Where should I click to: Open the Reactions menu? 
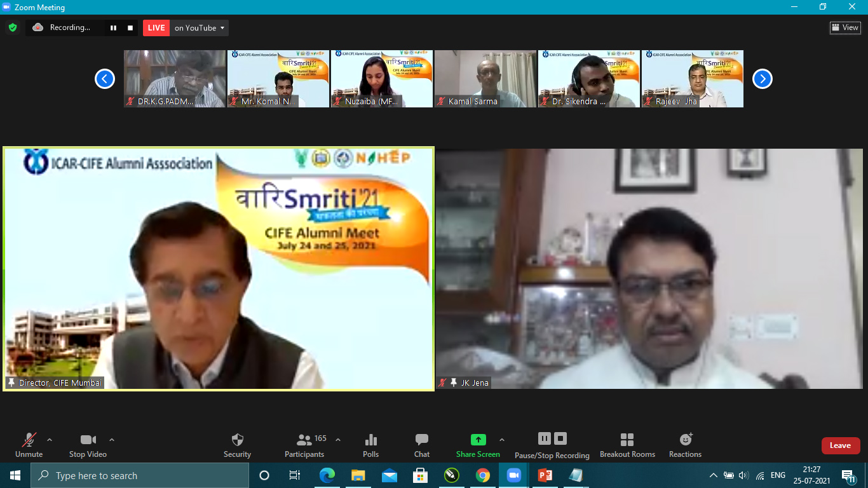(685, 445)
